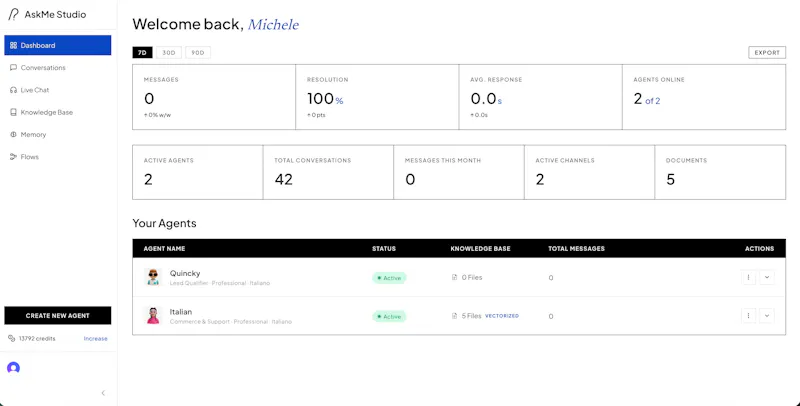Screen dimensions: 800x406
Task: Open Conversations in the sidebar
Action: 58,67
